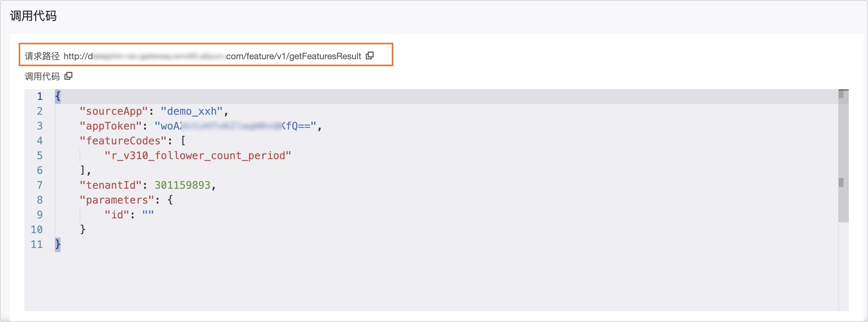
Task: Click the tenantId number 301159893
Action: point(182,185)
